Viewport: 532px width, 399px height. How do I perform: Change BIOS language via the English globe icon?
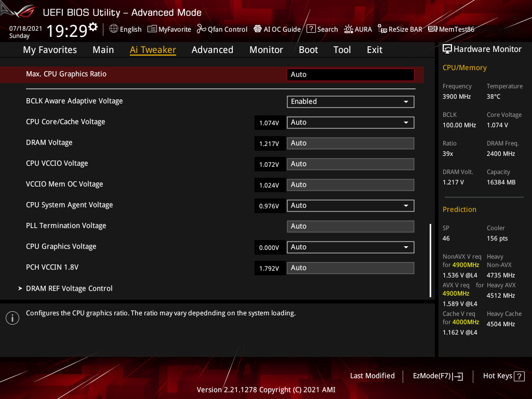click(125, 29)
